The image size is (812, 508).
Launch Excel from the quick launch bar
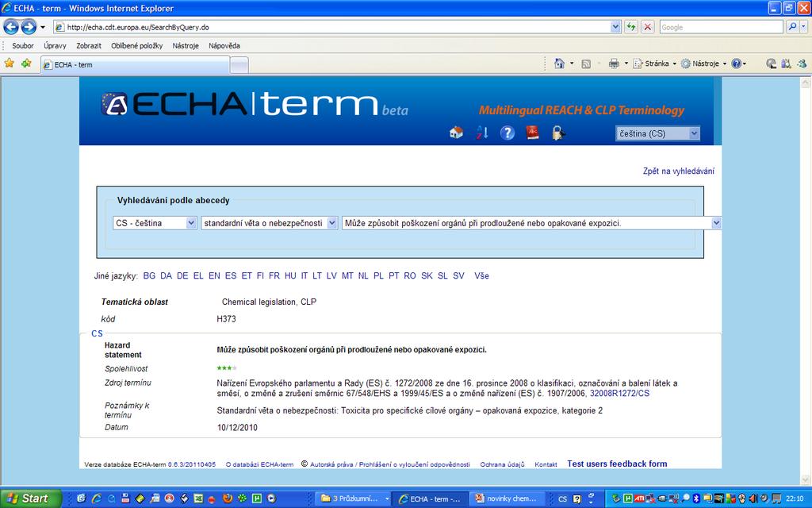tap(198, 498)
